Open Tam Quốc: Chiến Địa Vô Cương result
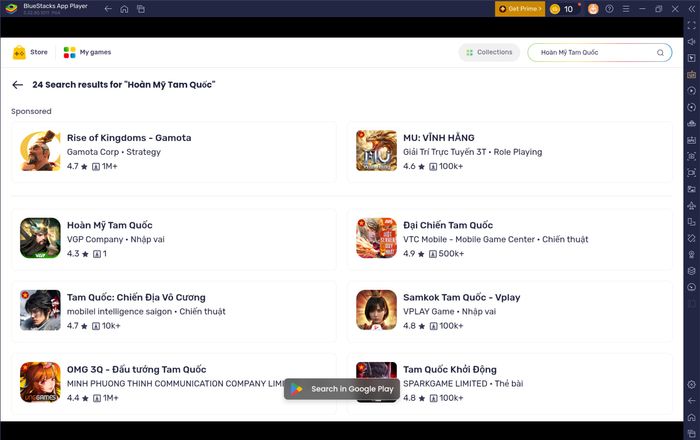Image resolution: width=700 pixels, height=440 pixels. (x=174, y=311)
